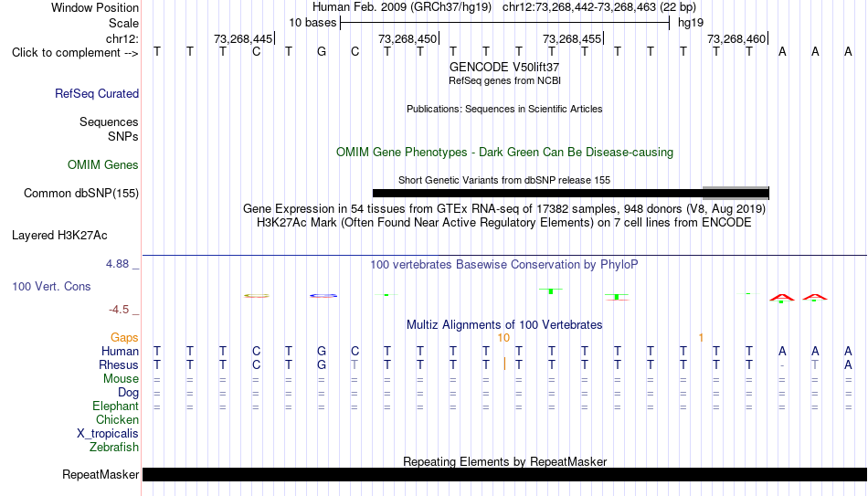The image size is (868, 496).
Task: Click the RepeatMasker track label
Action: tap(101, 474)
